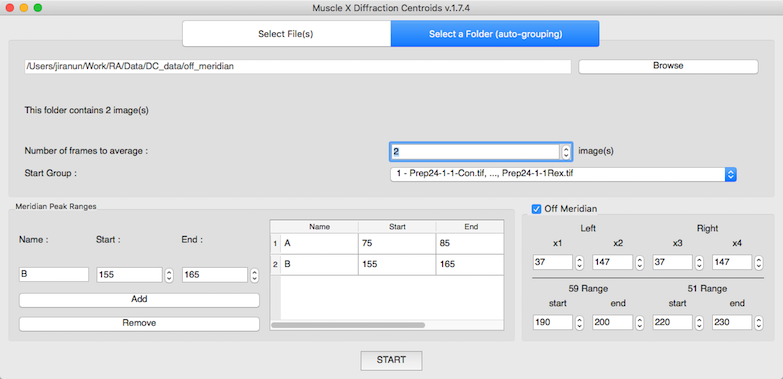Image resolution: width=783 pixels, height=379 pixels.
Task: Click the stepper for Right x4
Action: 759,263
